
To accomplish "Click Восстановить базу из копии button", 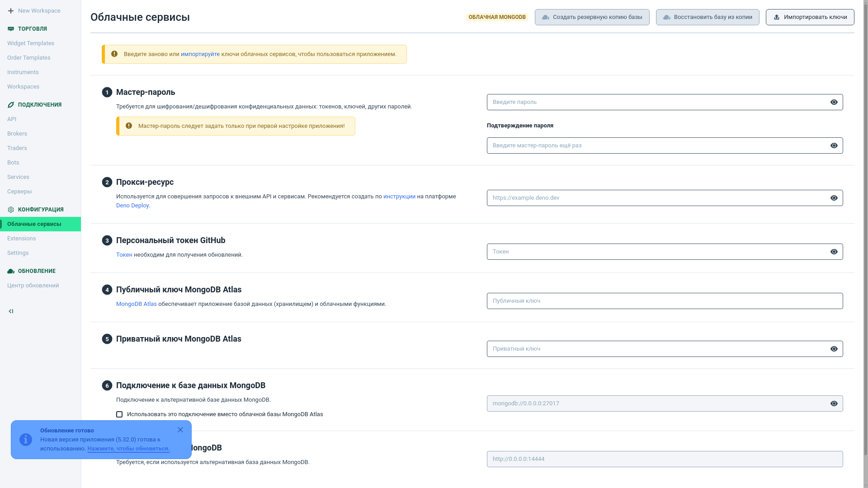I will [708, 17].
